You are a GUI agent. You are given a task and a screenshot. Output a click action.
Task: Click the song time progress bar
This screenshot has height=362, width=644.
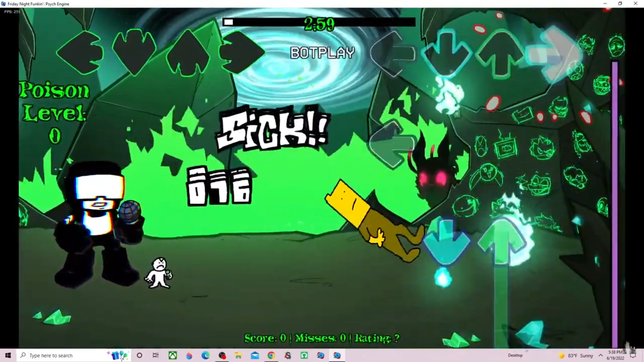click(x=319, y=22)
